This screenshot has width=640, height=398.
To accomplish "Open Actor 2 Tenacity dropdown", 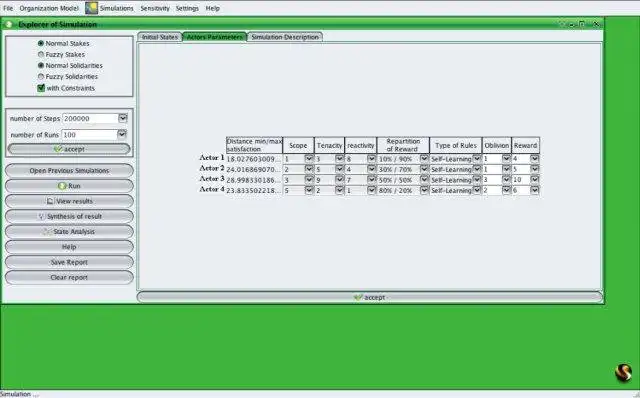I will pyautogui.click(x=340, y=169).
